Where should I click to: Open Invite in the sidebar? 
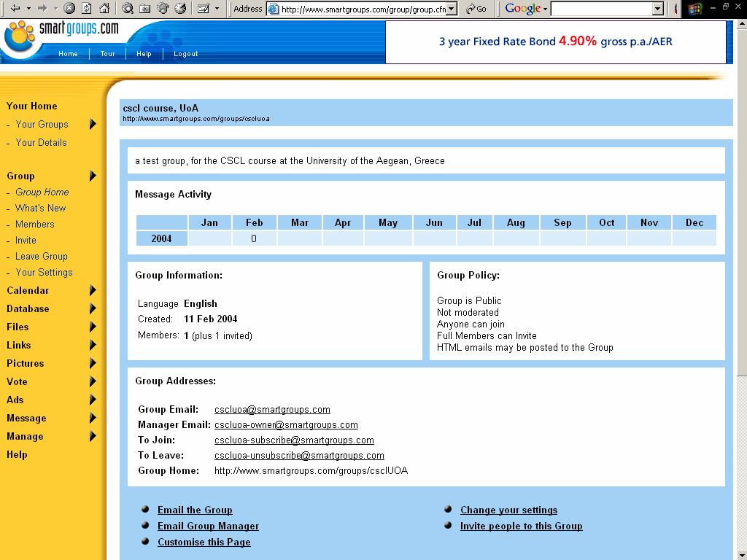tap(26, 241)
